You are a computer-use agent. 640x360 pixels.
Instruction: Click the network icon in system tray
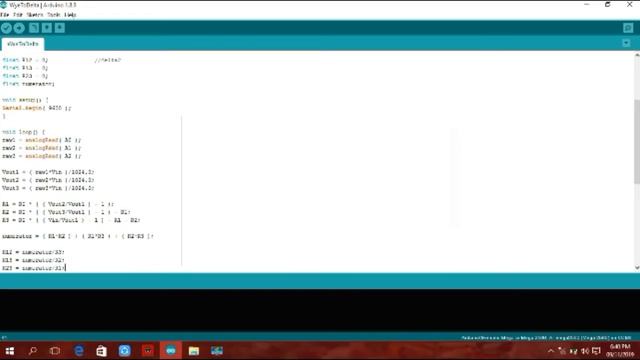coord(562,351)
